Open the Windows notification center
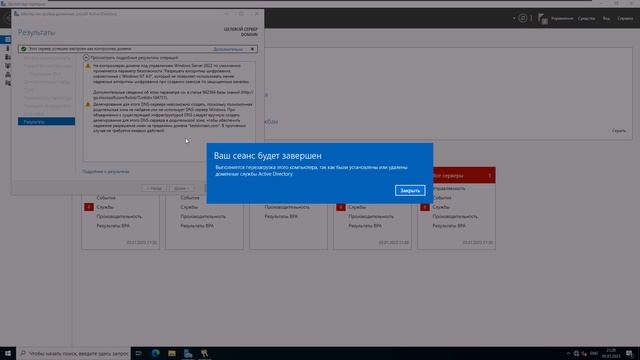The image size is (640, 360). [629, 353]
